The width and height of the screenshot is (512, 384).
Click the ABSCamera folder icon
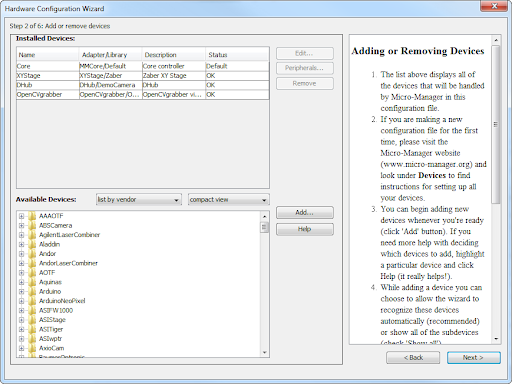pyautogui.click(x=32, y=225)
